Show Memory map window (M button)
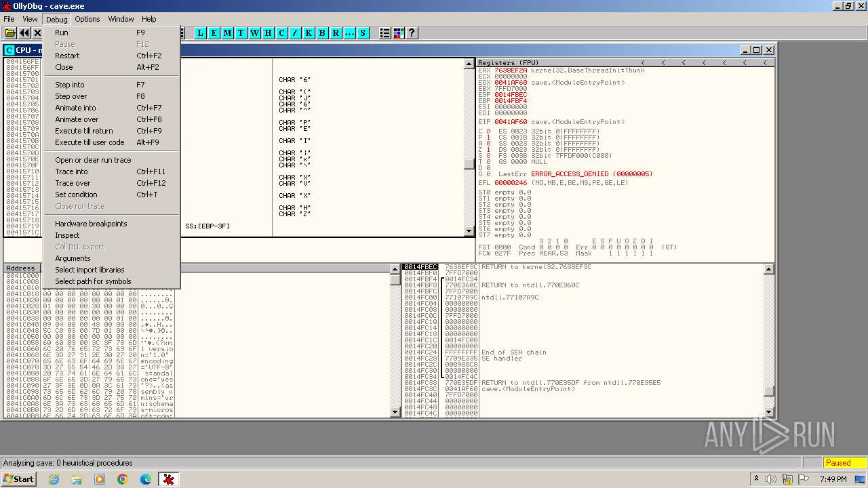 [228, 33]
